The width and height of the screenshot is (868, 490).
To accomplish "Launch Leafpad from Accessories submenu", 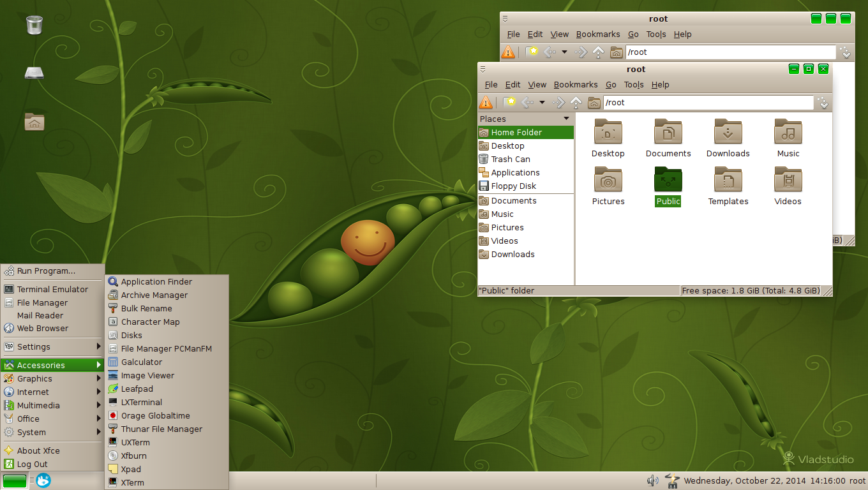I will click(x=166, y=389).
